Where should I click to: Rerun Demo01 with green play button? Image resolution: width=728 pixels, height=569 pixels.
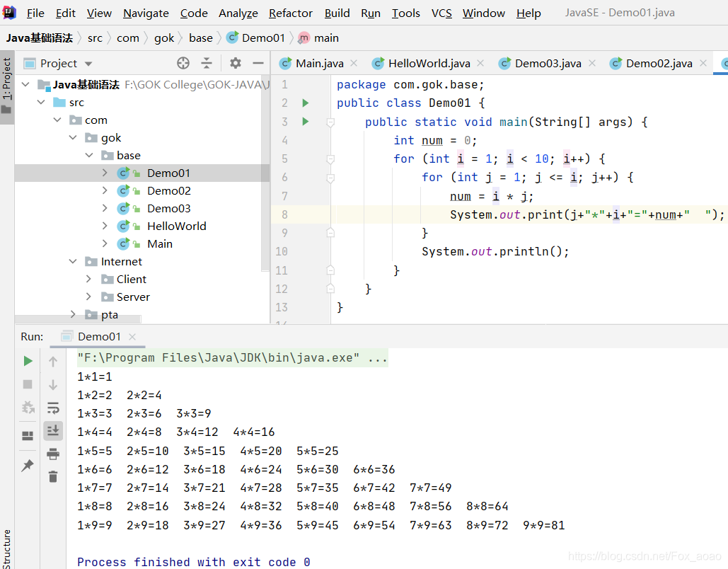pyautogui.click(x=28, y=361)
